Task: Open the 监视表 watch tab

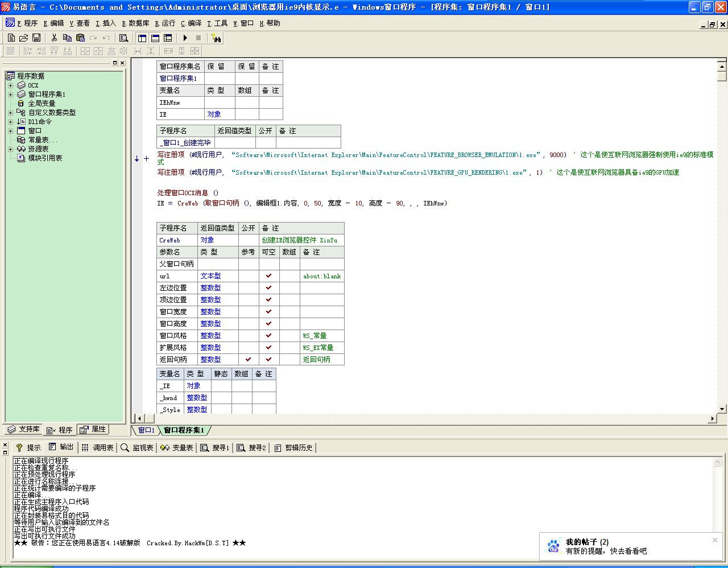Action: click(x=137, y=447)
